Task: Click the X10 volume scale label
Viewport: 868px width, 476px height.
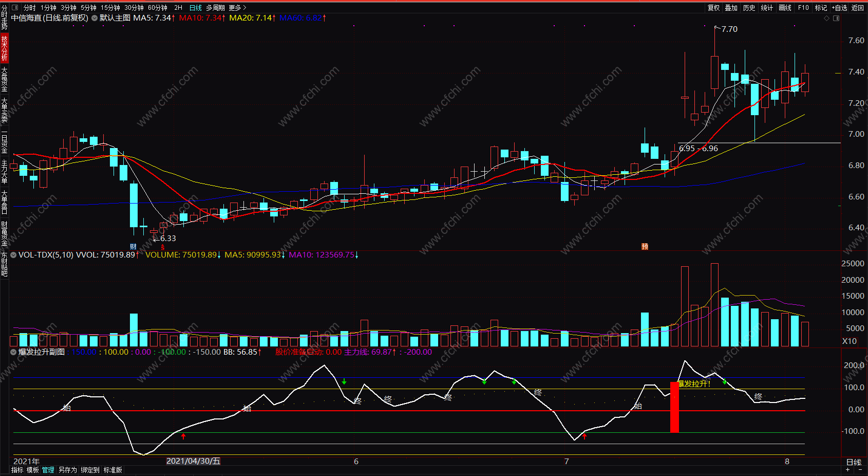Action: tap(850, 341)
